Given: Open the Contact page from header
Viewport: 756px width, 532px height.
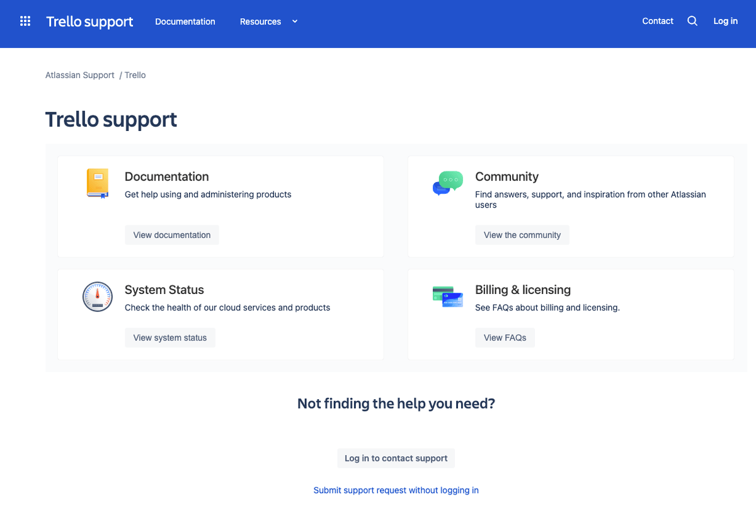Looking at the screenshot, I should [658, 21].
